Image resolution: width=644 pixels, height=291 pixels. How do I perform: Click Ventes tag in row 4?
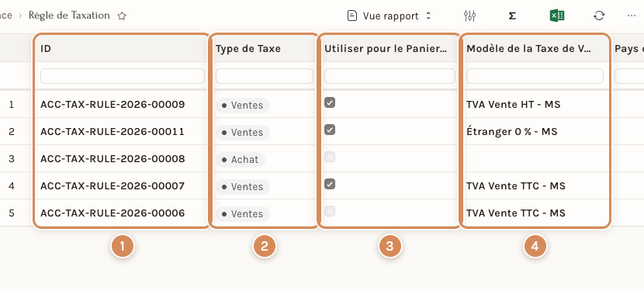(243, 186)
